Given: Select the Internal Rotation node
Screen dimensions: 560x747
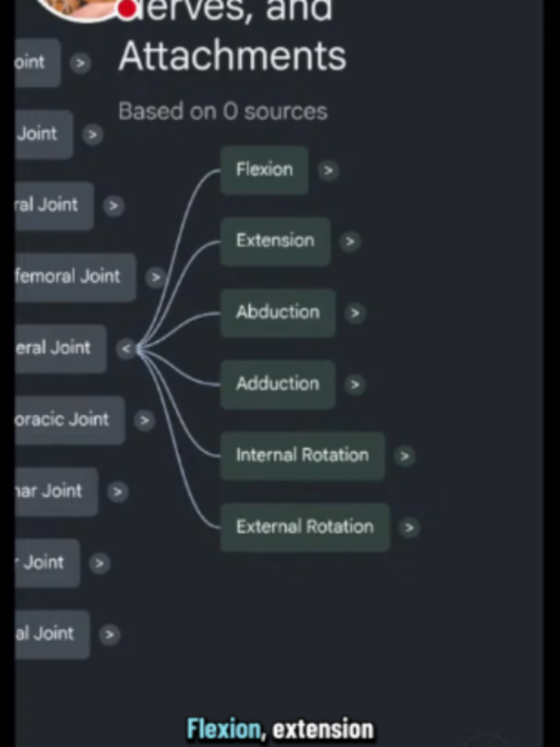Looking at the screenshot, I should point(303,456).
